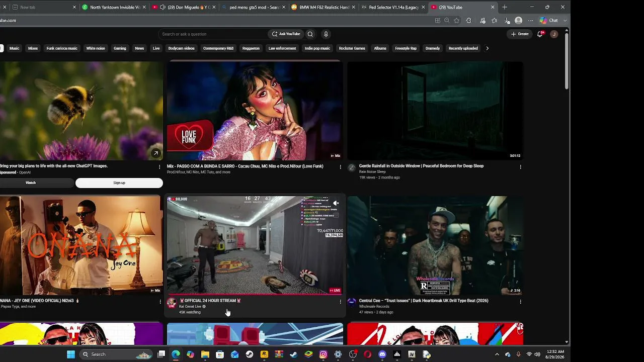Click the YouTube search magnifier icon

310,34
